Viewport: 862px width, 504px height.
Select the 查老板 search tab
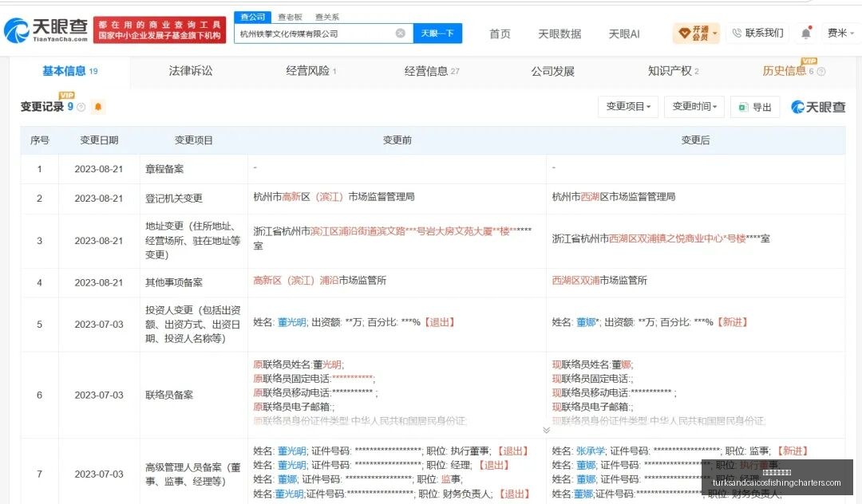click(x=291, y=17)
